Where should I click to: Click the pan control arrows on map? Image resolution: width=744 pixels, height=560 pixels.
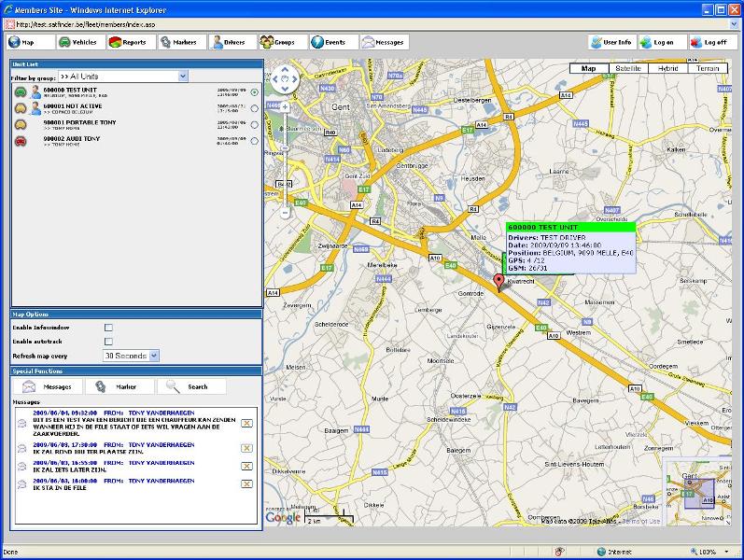click(285, 79)
